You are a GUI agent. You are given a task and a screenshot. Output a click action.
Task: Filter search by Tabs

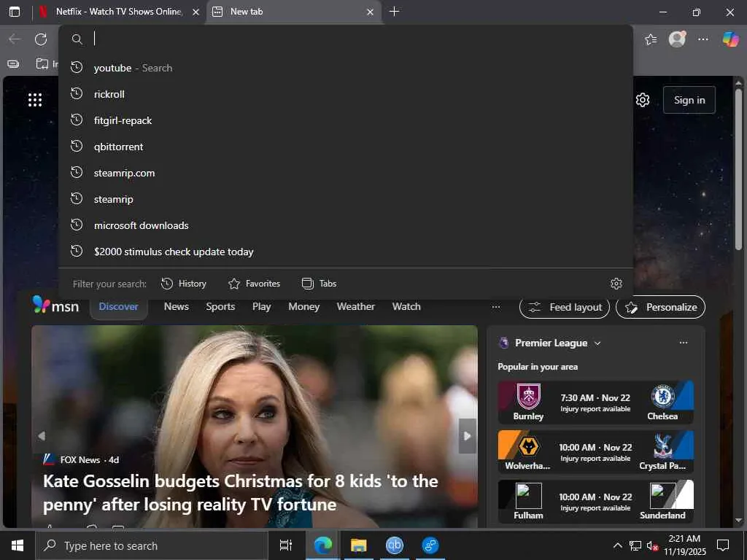pos(320,284)
